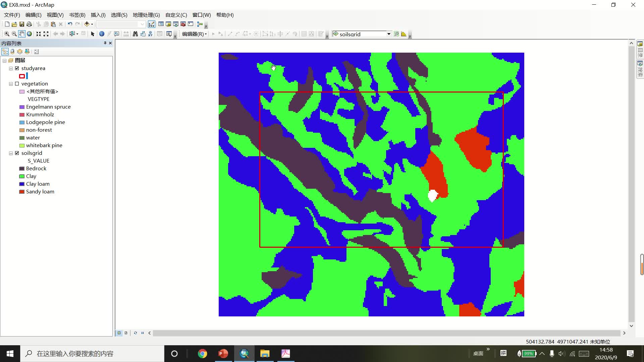Image resolution: width=644 pixels, height=362 pixels.
Task: Open the soilsgrid layer dropdown in toolbar
Action: click(389, 34)
